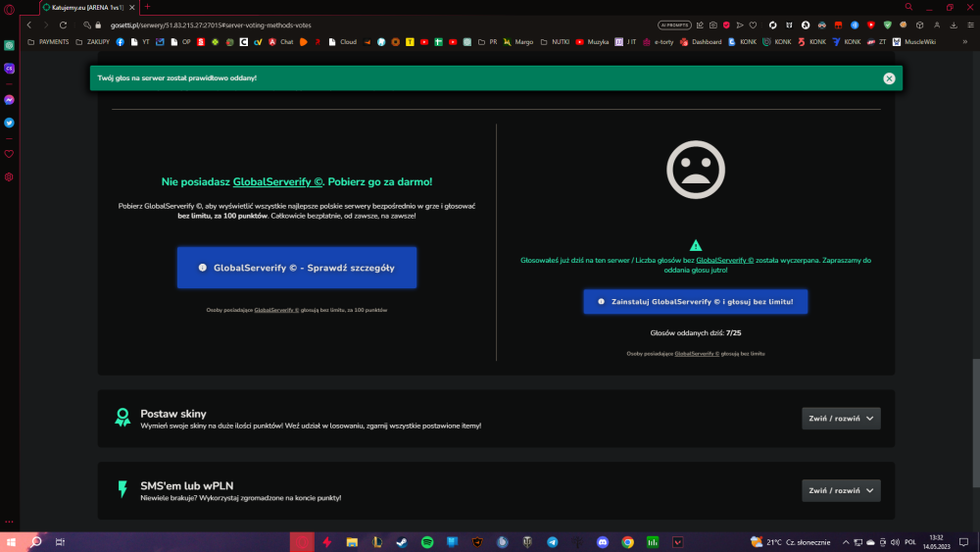This screenshot has width=980, height=552.
Task: Open search in tabs magnifier icon
Action: tap(908, 7)
